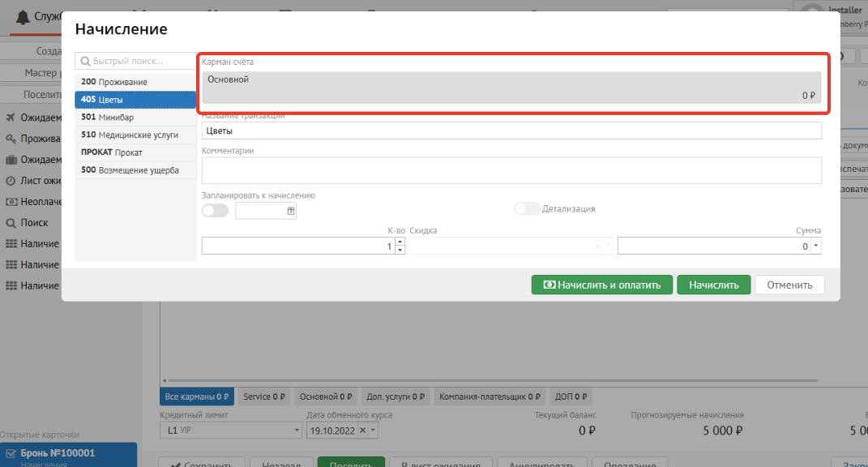Select 405 Цветы in the service list
Image resolution: width=868 pixels, height=467 pixels.
(x=135, y=100)
